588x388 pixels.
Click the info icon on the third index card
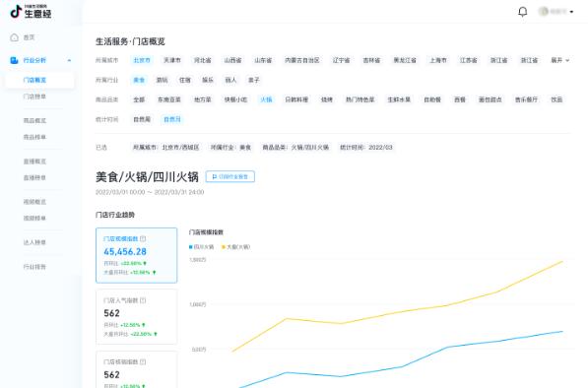pyautogui.click(x=143, y=362)
